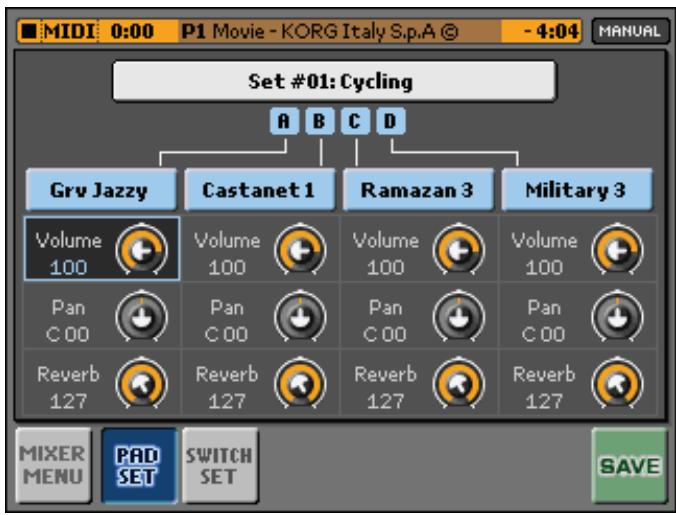Click the Reverb knob for Military 3
Viewport: 676px width, 515px height.
pos(618,383)
